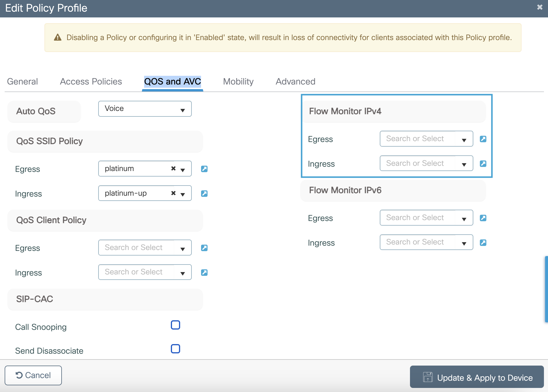Open link icon for Flow Monitor IPv6 Egress
The width and height of the screenshot is (548, 392).
pyautogui.click(x=483, y=218)
